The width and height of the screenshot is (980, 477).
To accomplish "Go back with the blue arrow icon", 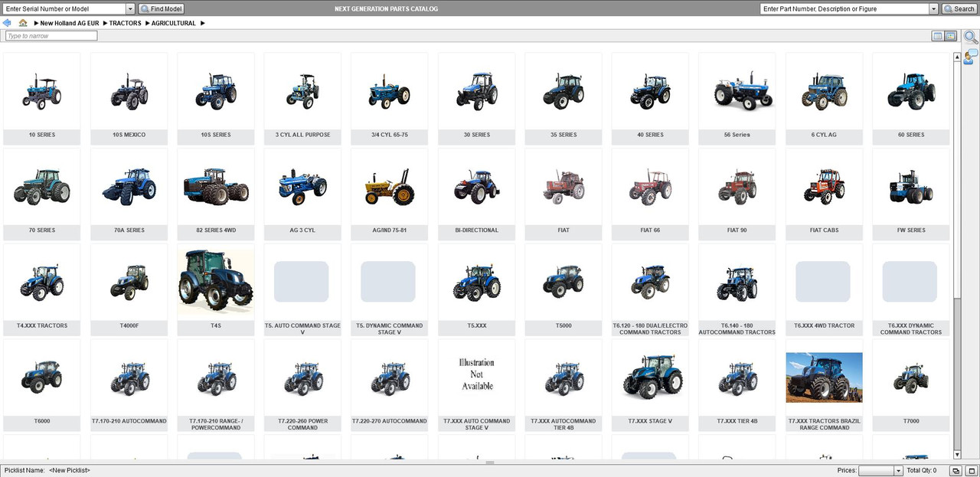I will tap(7, 23).
